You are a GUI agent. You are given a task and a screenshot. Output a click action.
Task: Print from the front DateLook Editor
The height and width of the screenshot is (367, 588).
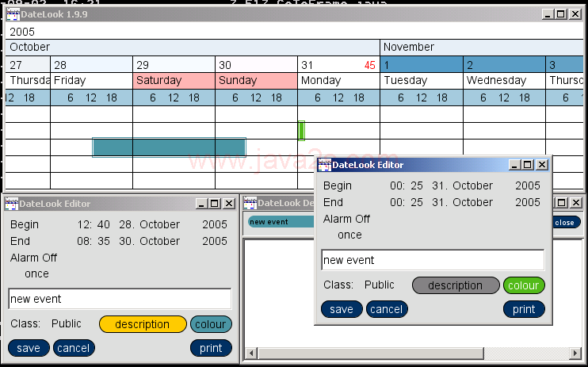524,309
